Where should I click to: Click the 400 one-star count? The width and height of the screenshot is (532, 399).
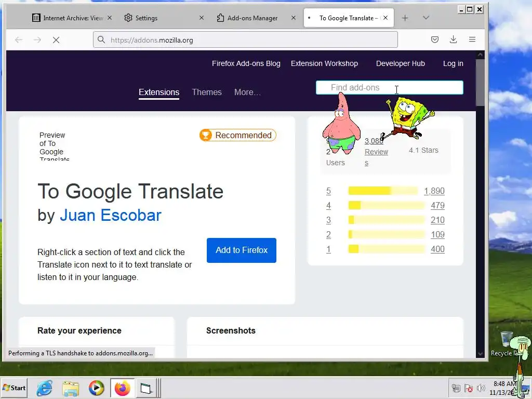coord(437,249)
